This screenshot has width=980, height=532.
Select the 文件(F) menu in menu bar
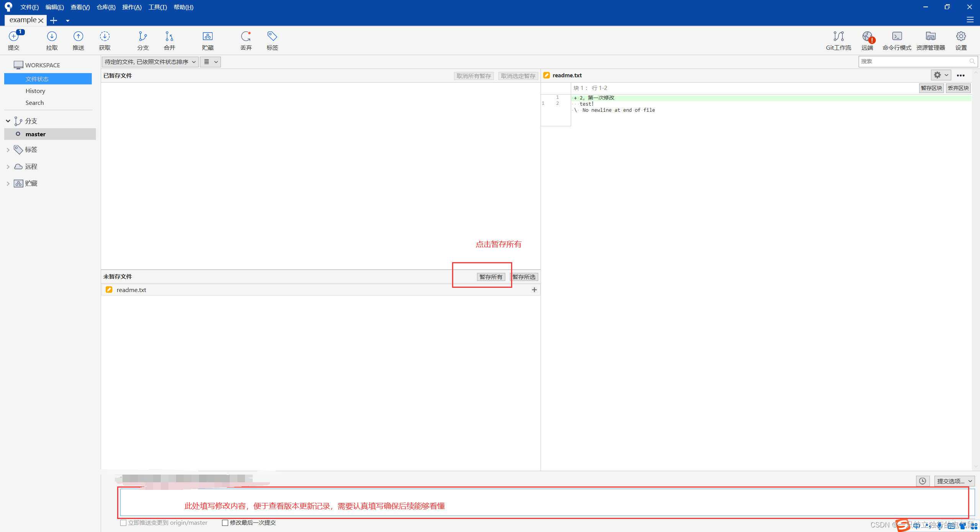click(27, 7)
